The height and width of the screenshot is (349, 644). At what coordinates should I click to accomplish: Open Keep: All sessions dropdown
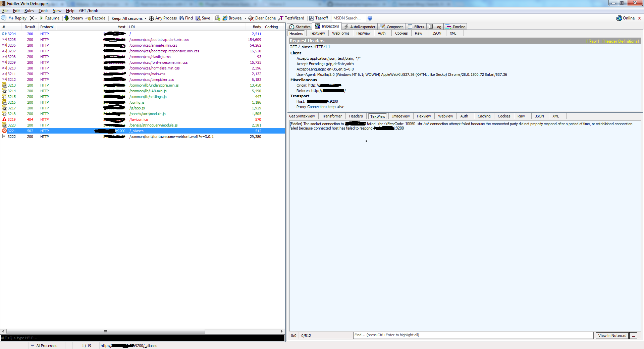129,18
